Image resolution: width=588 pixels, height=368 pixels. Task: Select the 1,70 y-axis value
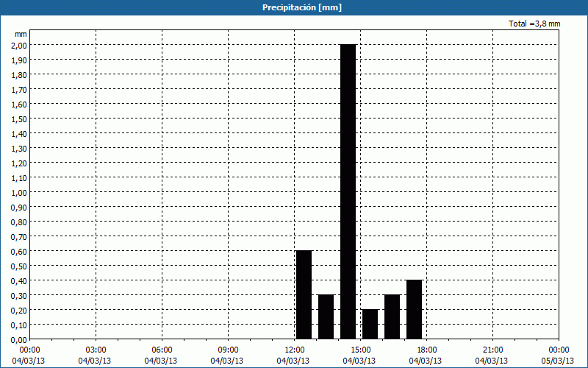[x=20, y=89]
